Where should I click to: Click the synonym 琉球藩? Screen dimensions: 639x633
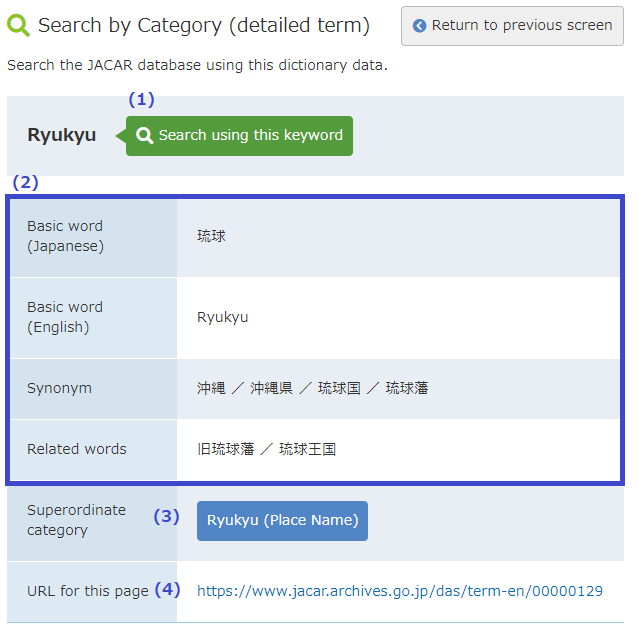tap(407, 388)
